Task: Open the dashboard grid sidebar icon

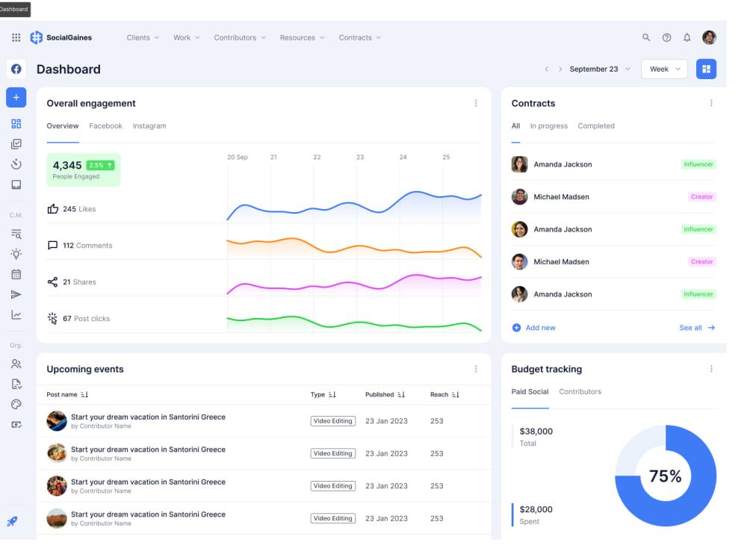Action: point(16,124)
